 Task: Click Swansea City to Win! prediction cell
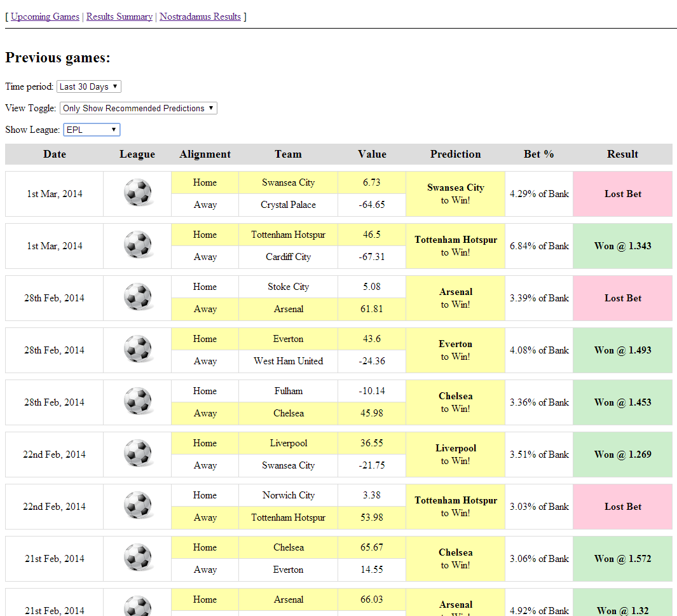(x=456, y=194)
